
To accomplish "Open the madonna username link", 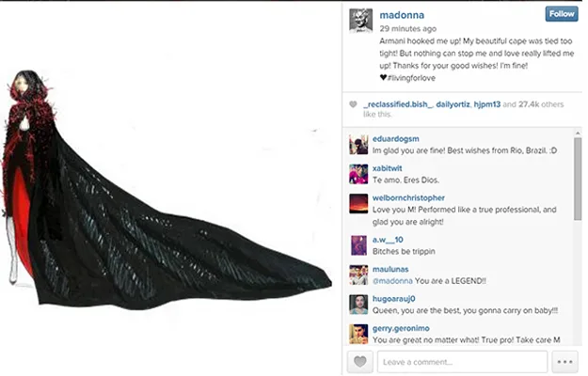I will [402, 15].
